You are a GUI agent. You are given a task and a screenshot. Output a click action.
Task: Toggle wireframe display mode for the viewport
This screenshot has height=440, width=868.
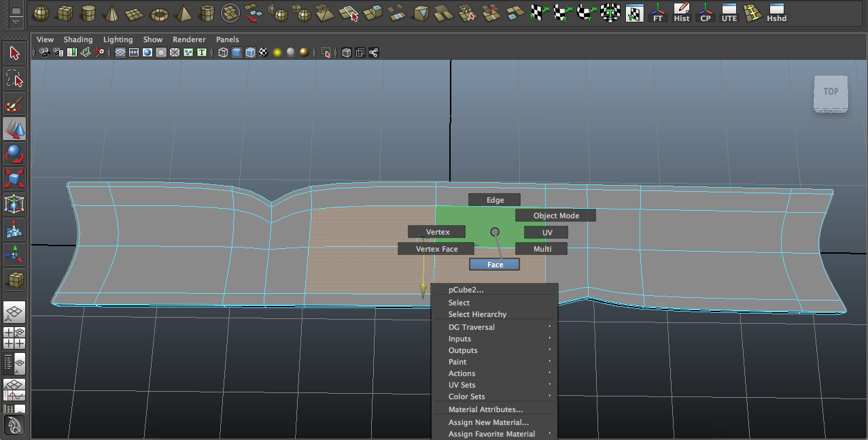pyautogui.click(x=222, y=52)
